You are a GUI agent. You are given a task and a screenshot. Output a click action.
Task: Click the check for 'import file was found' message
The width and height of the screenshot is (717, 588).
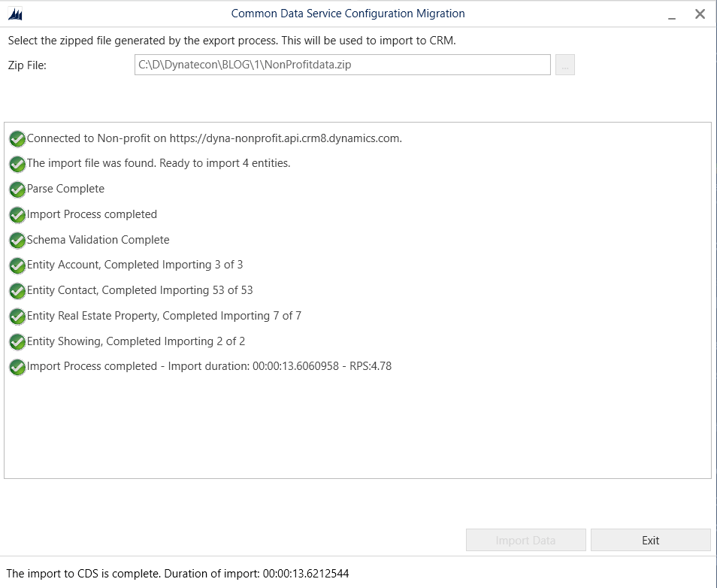point(17,164)
